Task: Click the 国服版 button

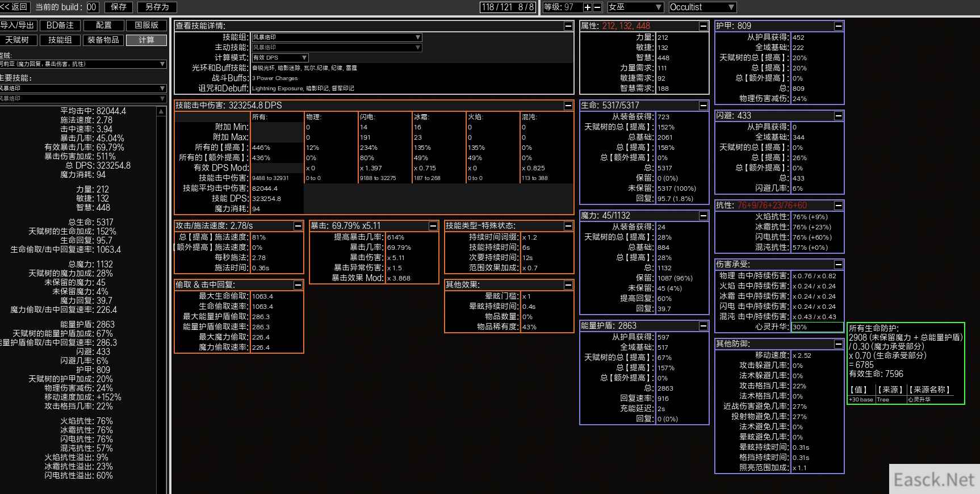Action: (x=146, y=26)
